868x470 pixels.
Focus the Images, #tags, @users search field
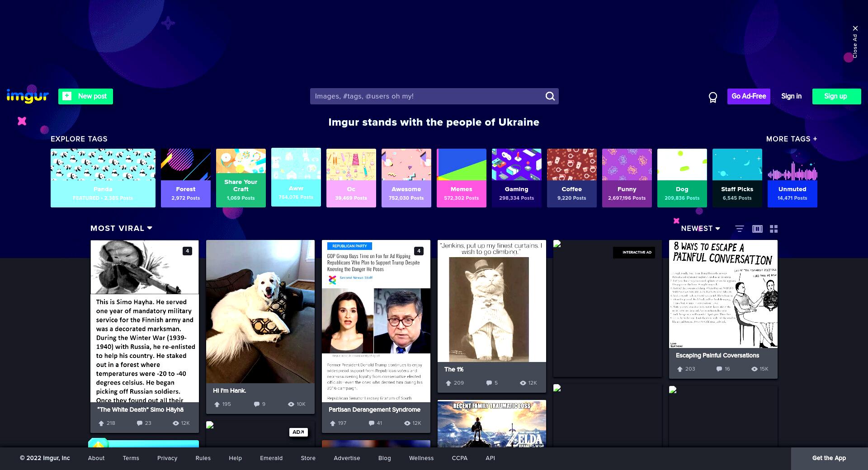click(427, 96)
